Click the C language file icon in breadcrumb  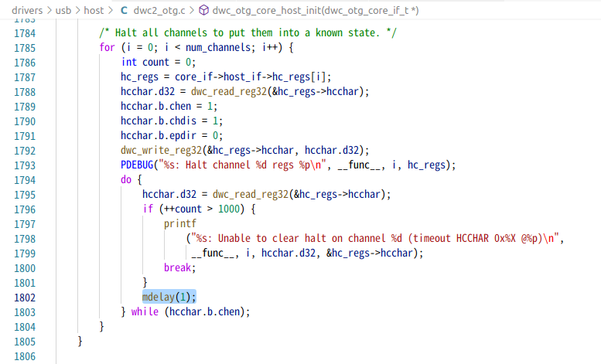point(124,10)
